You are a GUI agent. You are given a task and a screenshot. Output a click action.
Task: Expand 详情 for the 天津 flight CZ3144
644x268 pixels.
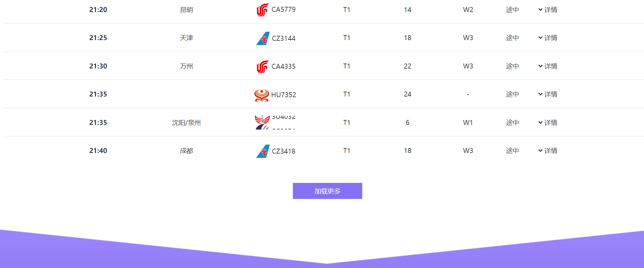pyautogui.click(x=548, y=38)
